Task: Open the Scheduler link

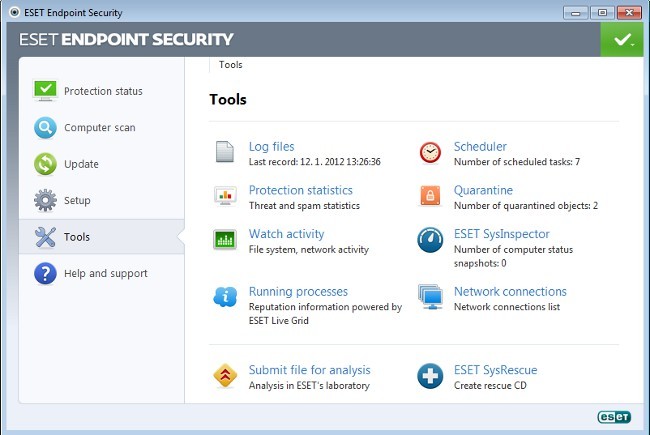Action: [x=480, y=146]
